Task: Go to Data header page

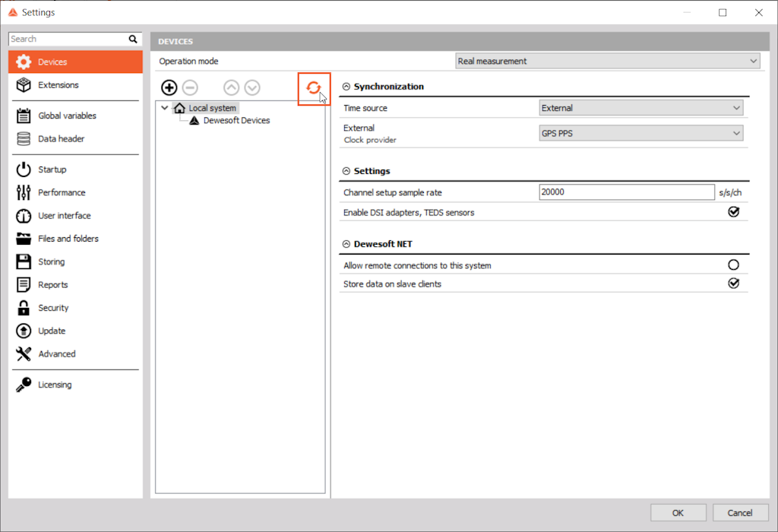Action: pos(75,139)
